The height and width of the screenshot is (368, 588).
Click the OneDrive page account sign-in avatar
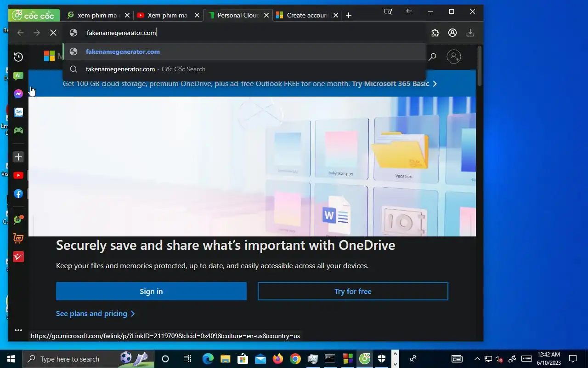[453, 57]
